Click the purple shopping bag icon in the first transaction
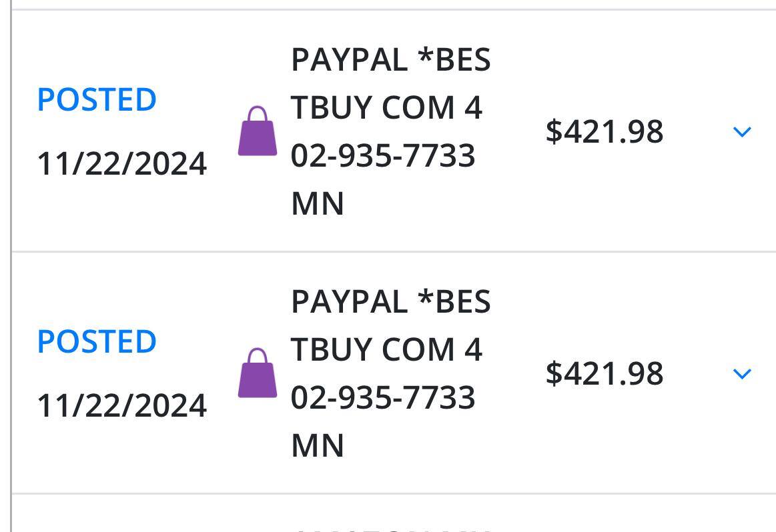Screen dimensions: 776x532 [x=258, y=131]
